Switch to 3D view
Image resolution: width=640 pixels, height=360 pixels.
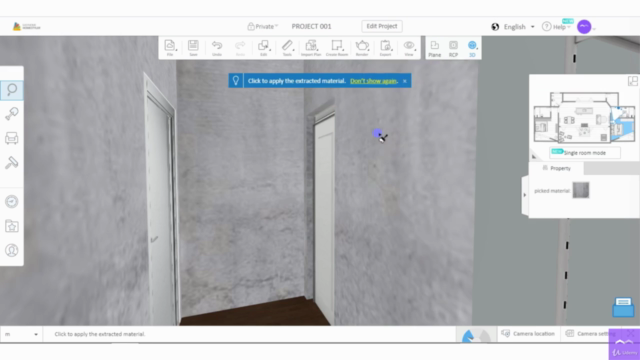pos(472,49)
